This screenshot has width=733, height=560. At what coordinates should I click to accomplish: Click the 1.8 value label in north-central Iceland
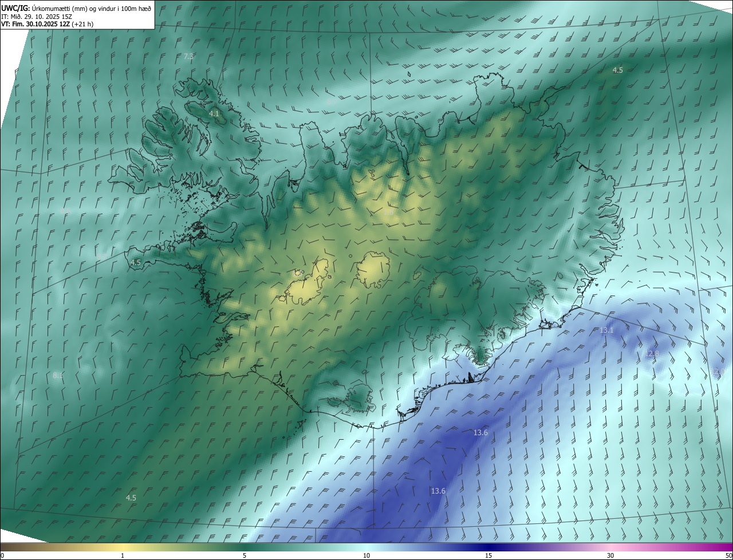(x=388, y=212)
